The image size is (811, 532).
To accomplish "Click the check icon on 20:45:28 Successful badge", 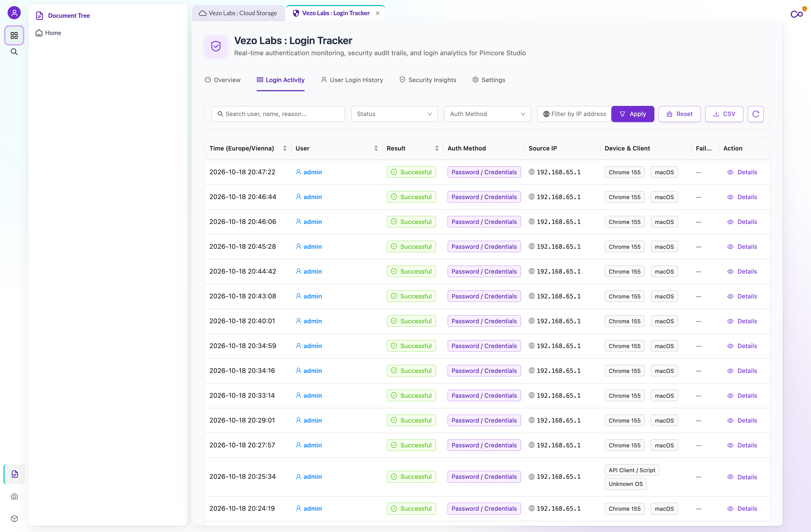I will click(394, 246).
